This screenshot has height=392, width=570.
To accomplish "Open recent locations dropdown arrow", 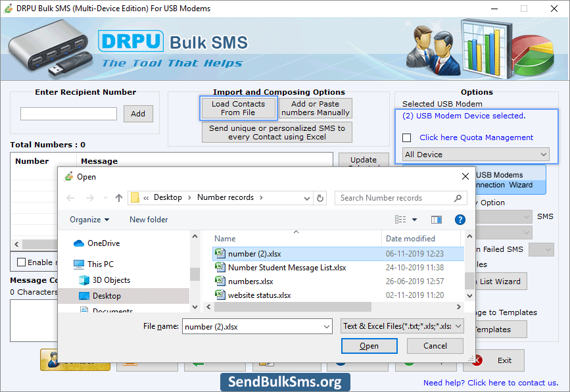I will pyautogui.click(x=105, y=198).
